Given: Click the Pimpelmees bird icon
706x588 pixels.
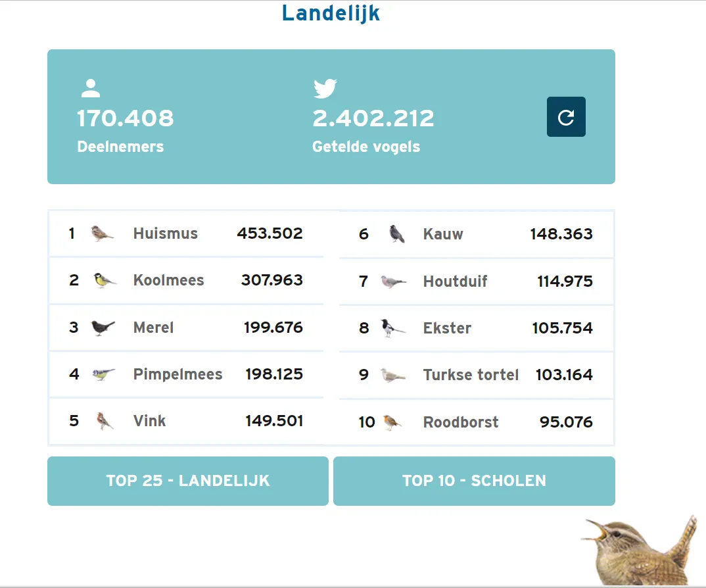Looking at the screenshot, I should (103, 374).
